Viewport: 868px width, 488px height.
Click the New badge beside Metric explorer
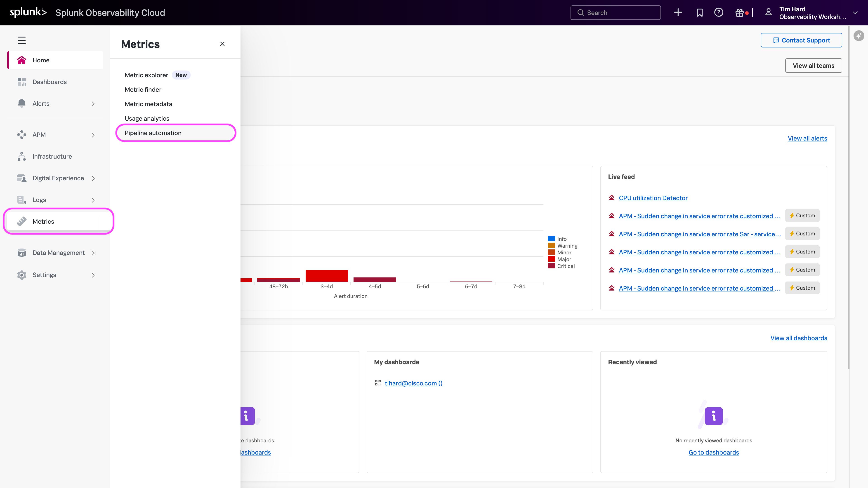click(x=181, y=75)
